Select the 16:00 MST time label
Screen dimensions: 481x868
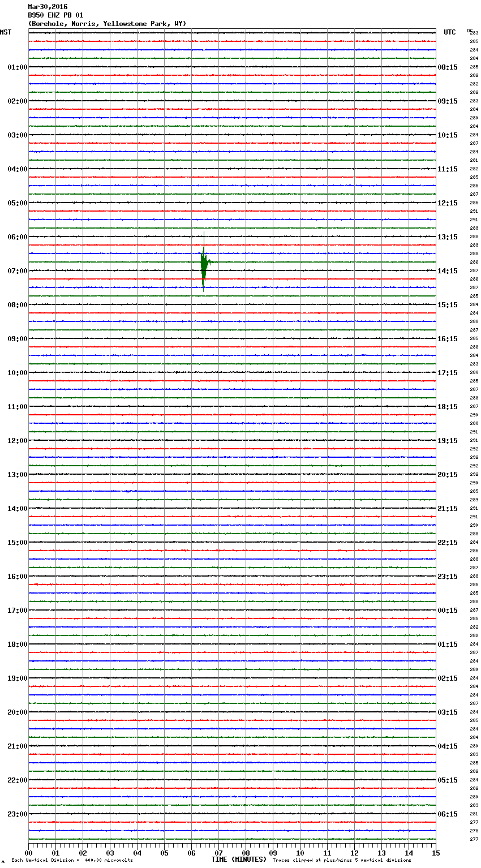pos(17,577)
